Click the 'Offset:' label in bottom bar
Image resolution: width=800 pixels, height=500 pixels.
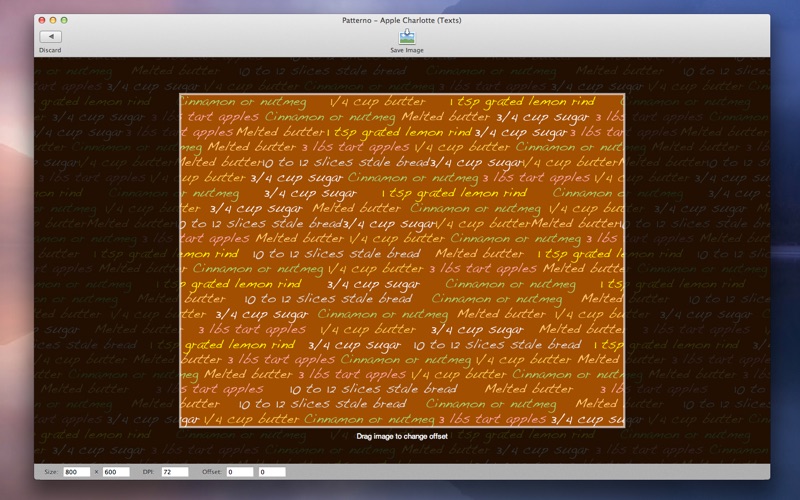(211, 472)
